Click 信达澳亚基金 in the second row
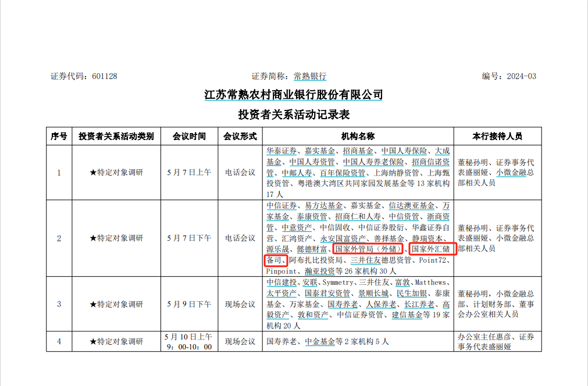Image resolution: width=588 pixels, height=386 pixels. [411, 205]
